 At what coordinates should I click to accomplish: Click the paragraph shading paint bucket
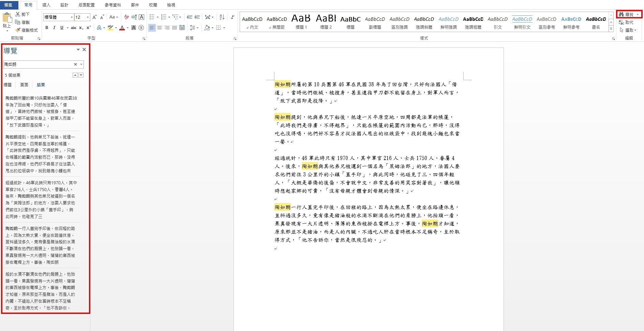click(x=207, y=28)
